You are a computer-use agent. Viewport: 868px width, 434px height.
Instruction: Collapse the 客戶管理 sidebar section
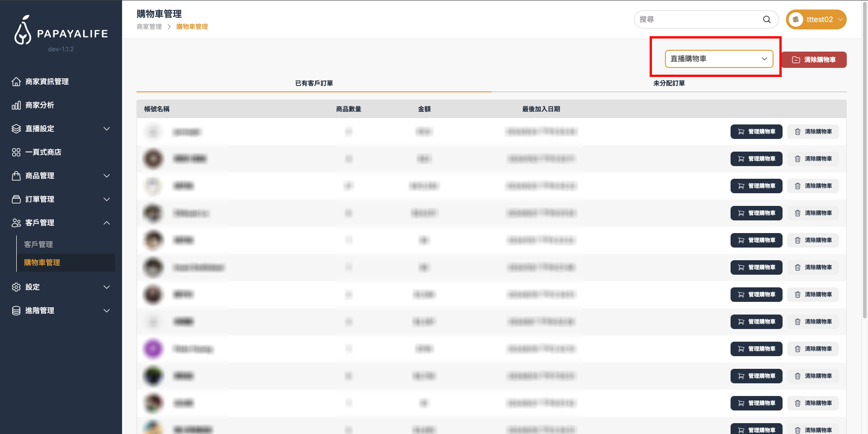[107, 223]
